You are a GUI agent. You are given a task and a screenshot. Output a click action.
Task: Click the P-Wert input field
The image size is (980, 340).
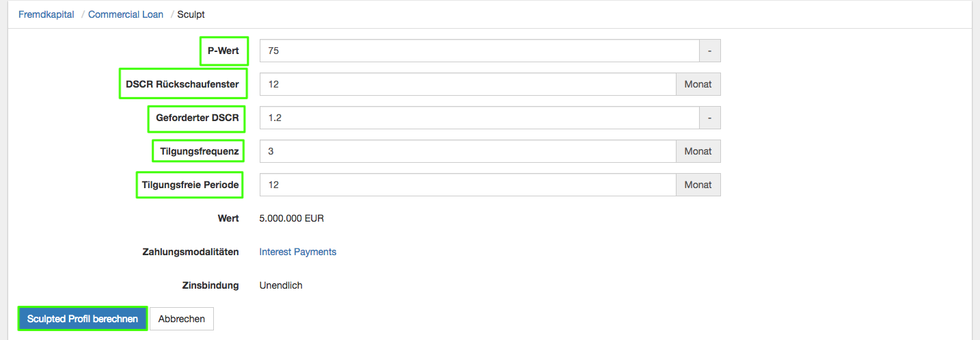[x=479, y=51]
